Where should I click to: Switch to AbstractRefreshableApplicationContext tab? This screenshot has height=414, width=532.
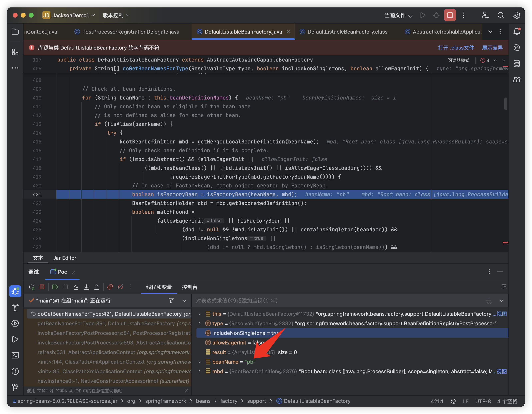coord(443,32)
